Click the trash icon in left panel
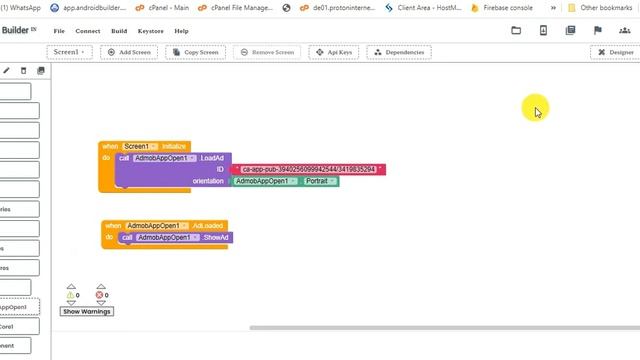Image resolution: width=640 pixels, height=360 pixels. tap(23, 71)
